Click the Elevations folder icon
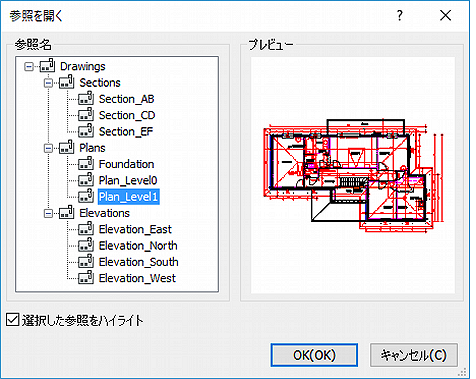476x379 pixels. (66, 213)
